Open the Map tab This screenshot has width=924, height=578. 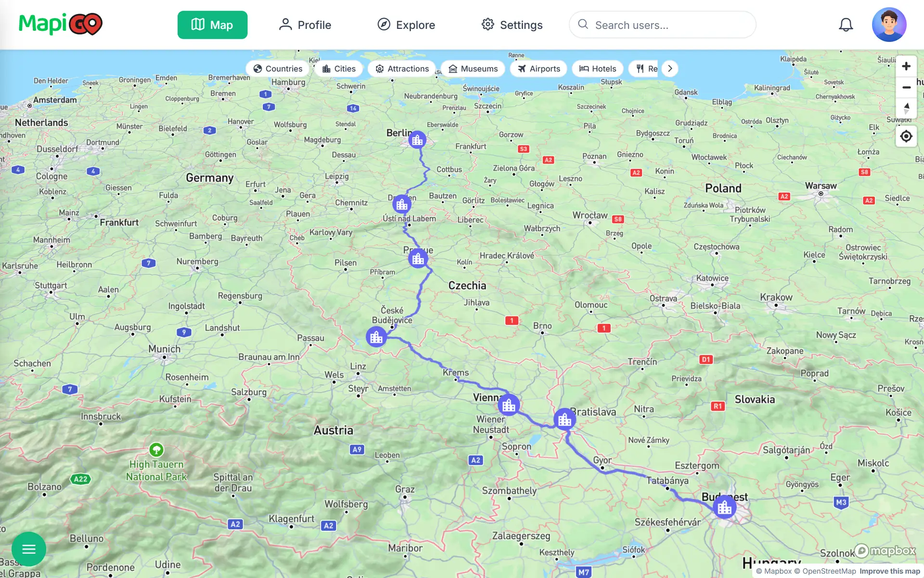(x=212, y=25)
